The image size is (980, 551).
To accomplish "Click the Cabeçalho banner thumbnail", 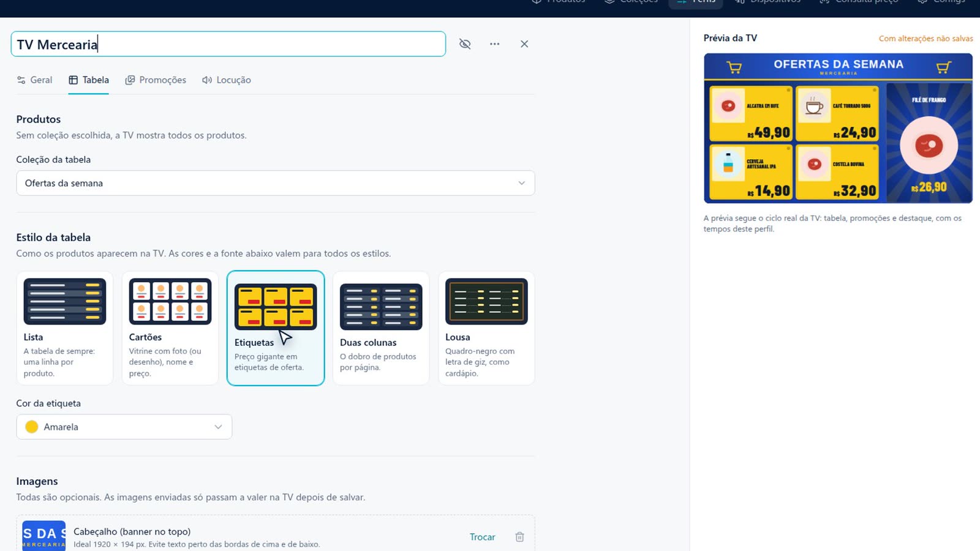I will 43,536.
